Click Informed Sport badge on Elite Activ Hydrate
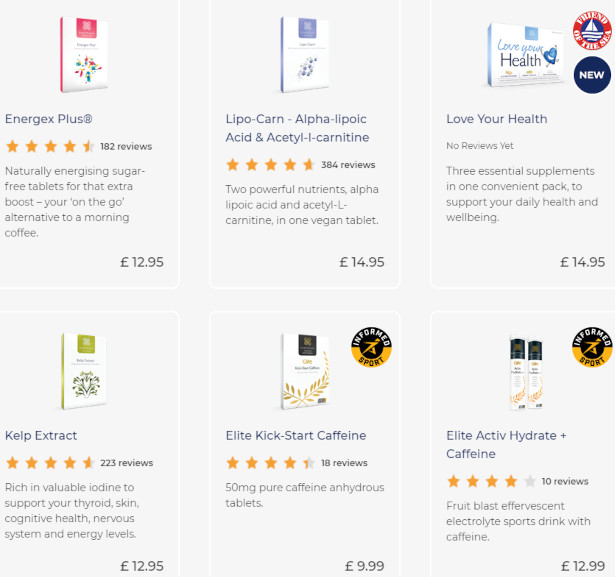Image resolution: width=615 pixels, height=577 pixels. point(592,347)
